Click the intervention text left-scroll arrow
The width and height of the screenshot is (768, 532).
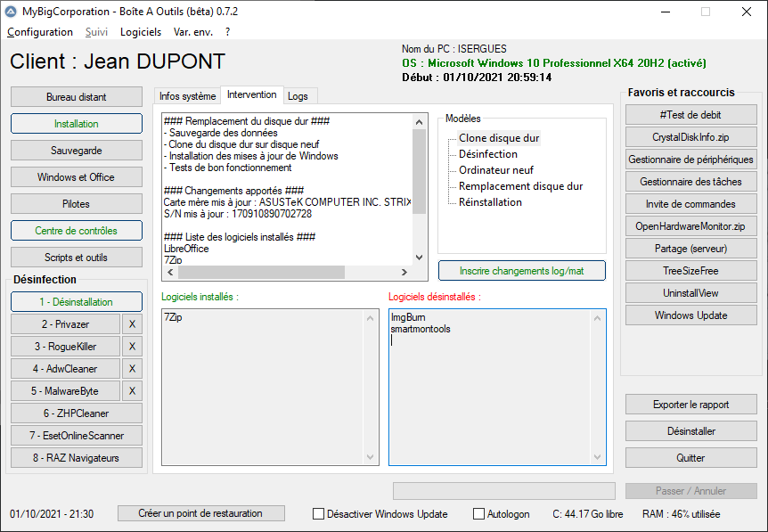click(x=170, y=272)
